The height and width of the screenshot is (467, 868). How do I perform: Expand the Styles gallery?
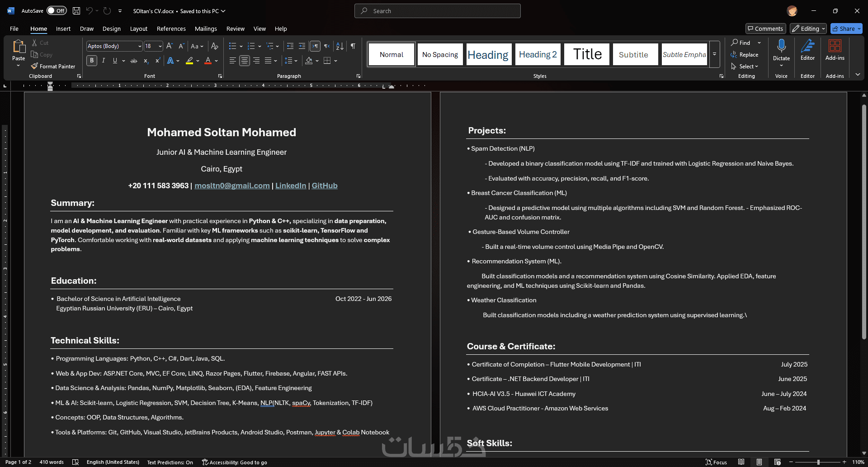pyautogui.click(x=714, y=54)
